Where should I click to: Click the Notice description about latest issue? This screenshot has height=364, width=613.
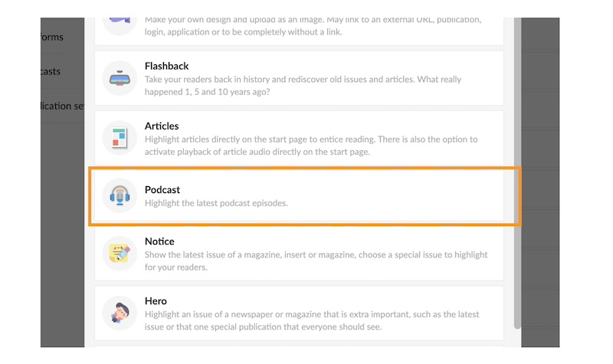click(316, 261)
